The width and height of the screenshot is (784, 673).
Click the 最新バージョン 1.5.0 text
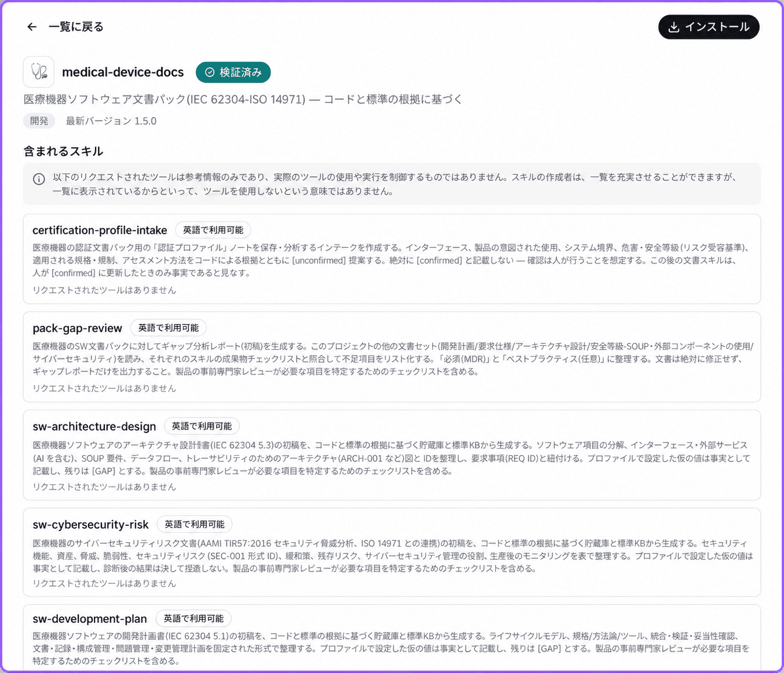pyautogui.click(x=111, y=121)
